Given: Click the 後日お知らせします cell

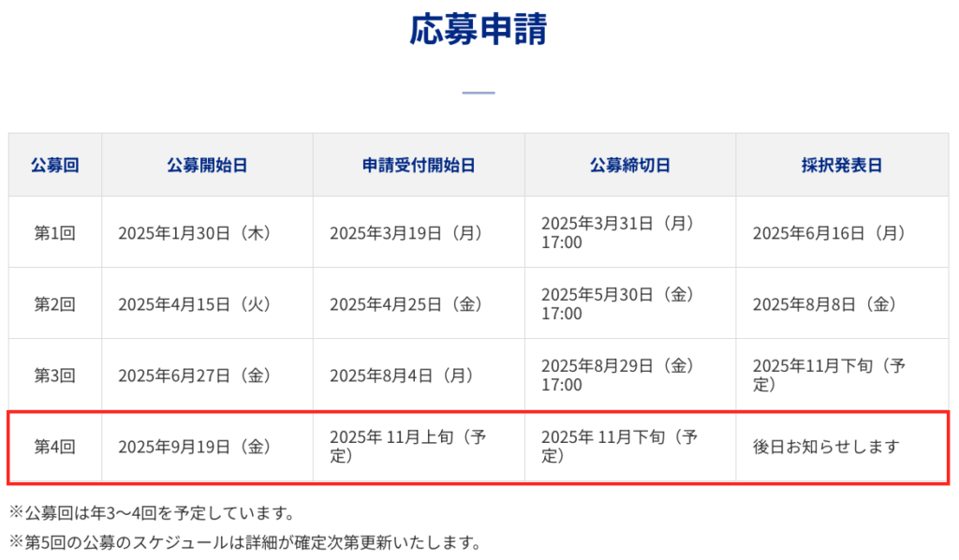Looking at the screenshot, I should (825, 447).
